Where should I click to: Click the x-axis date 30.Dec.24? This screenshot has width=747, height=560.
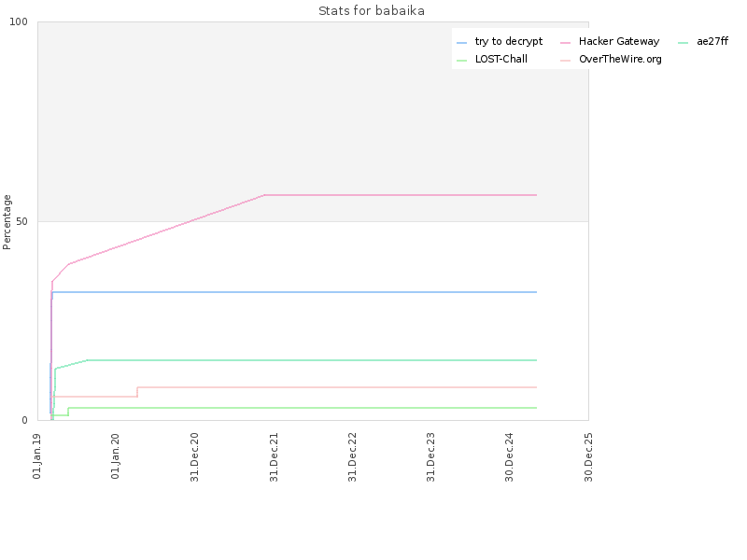pyautogui.click(x=510, y=457)
